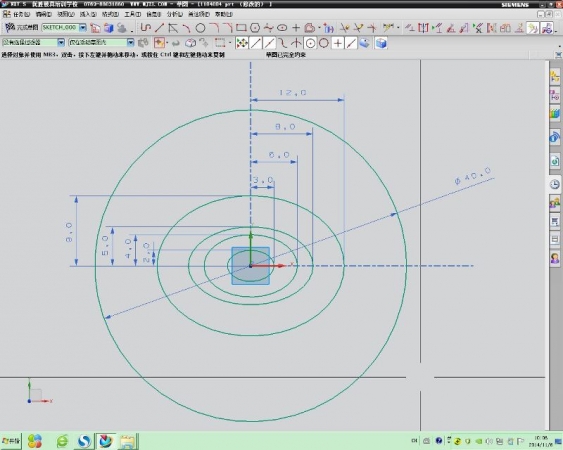Click the Windows Start button
The image size is (563, 450).
pos(11,441)
